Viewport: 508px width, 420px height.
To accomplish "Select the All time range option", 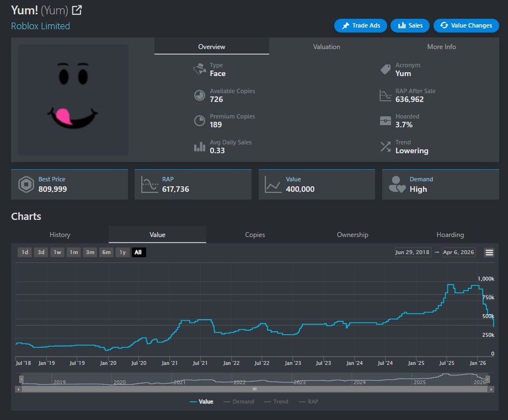I will click(x=138, y=252).
